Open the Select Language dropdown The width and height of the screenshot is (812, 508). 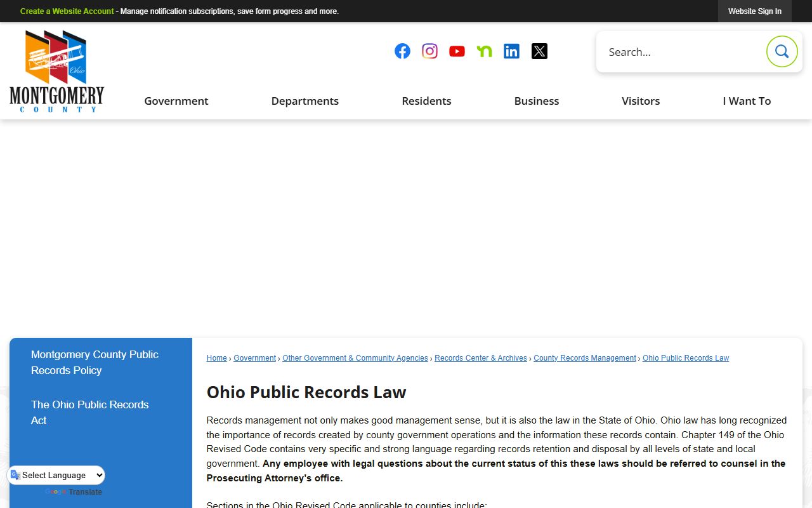[56, 475]
